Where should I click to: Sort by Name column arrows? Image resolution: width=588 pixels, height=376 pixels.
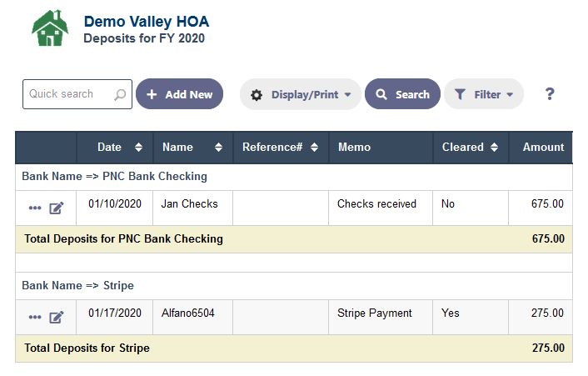coord(218,147)
